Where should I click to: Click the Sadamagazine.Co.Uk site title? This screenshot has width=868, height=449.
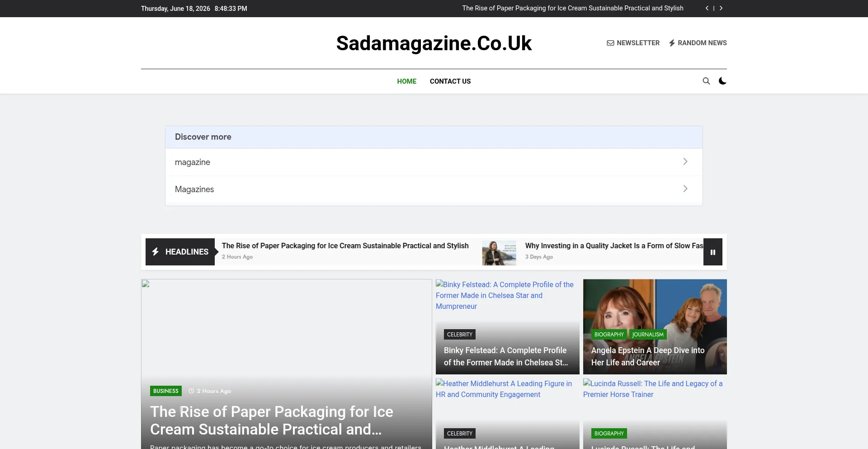(x=434, y=43)
